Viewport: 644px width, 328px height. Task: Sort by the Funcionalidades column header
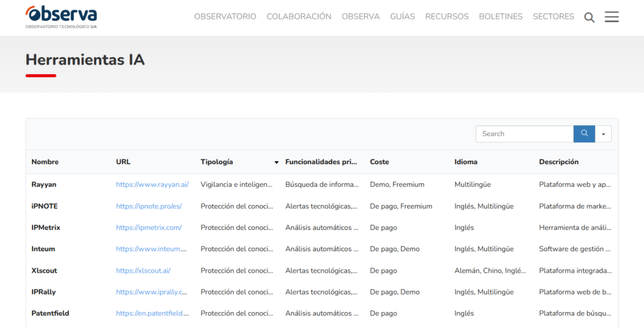[321, 162]
